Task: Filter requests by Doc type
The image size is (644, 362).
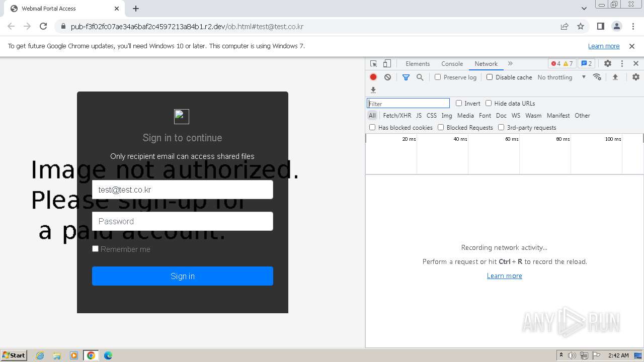Action: pyautogui.click(x=501, y=116)
